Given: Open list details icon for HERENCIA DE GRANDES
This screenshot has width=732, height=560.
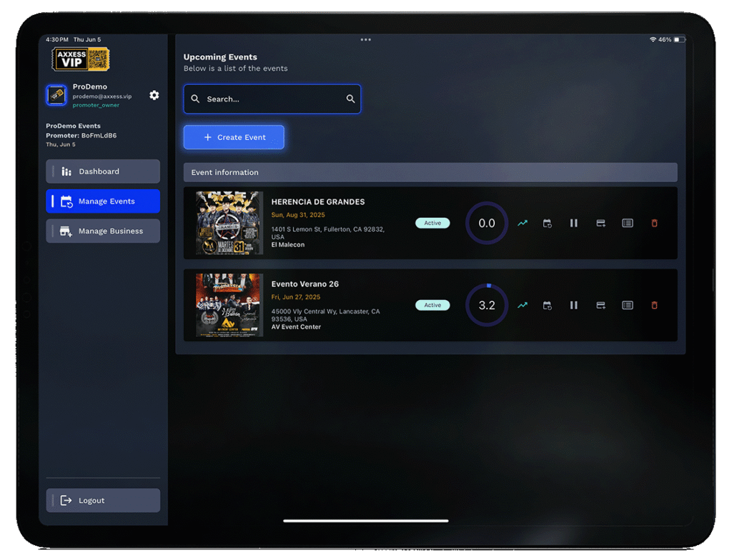Looking at the screenshot, I should (x=627, y=223).
